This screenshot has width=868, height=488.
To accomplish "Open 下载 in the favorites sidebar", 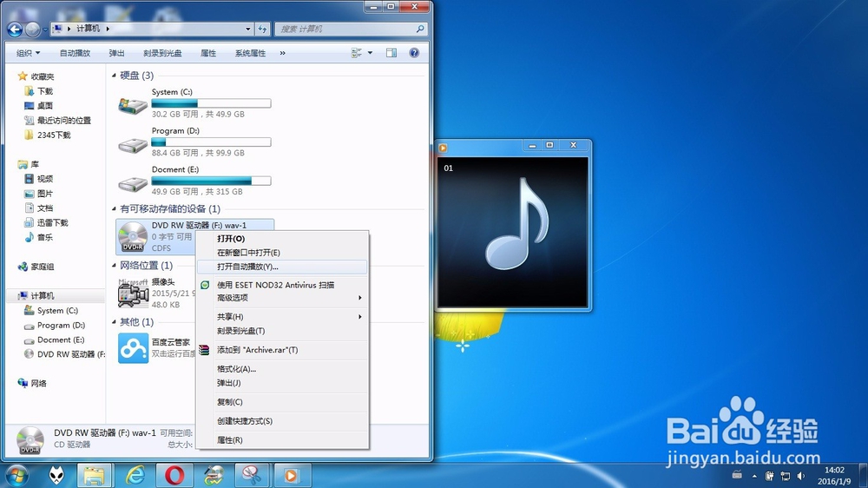I will click(45, 91).
